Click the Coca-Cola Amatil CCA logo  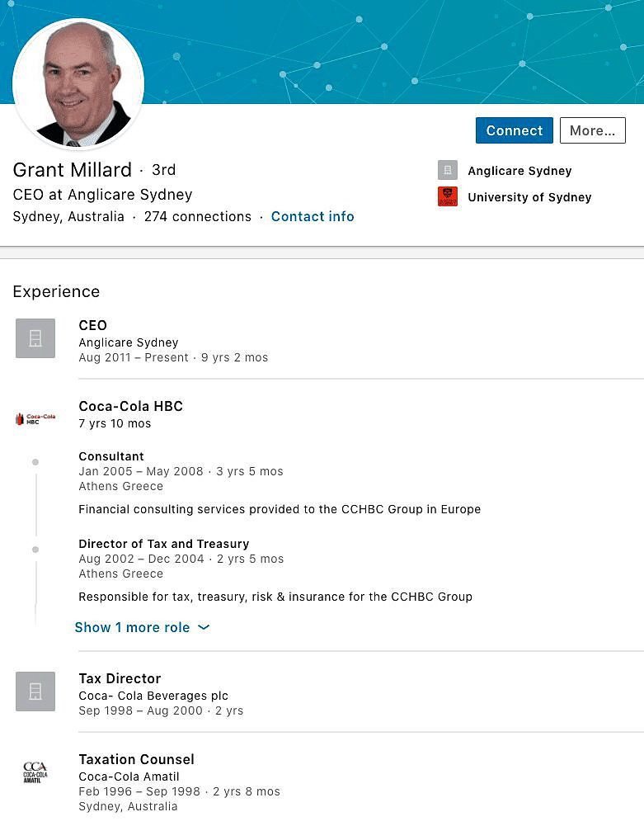(x=35, y=772)
